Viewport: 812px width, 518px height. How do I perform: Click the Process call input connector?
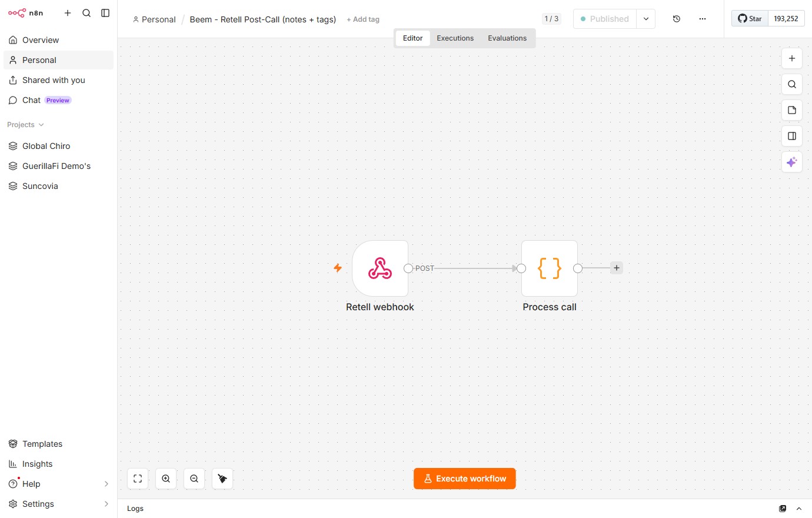click(521, 268)
